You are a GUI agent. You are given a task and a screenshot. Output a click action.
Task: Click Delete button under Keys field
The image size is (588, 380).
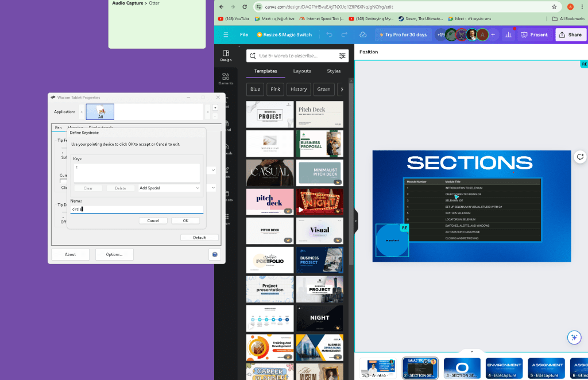(x=121, y=188)
